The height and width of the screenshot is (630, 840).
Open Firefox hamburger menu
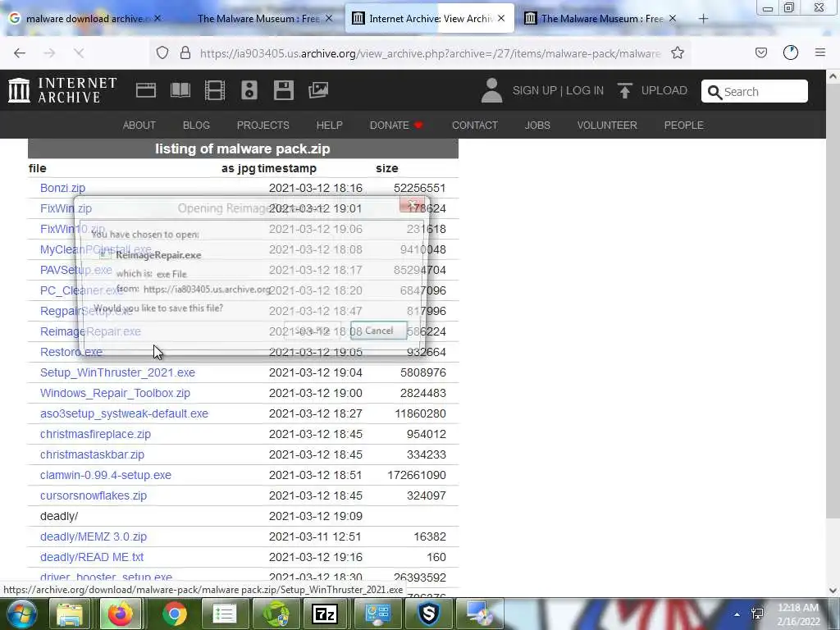pyautogui.click(x=819, y=52)
